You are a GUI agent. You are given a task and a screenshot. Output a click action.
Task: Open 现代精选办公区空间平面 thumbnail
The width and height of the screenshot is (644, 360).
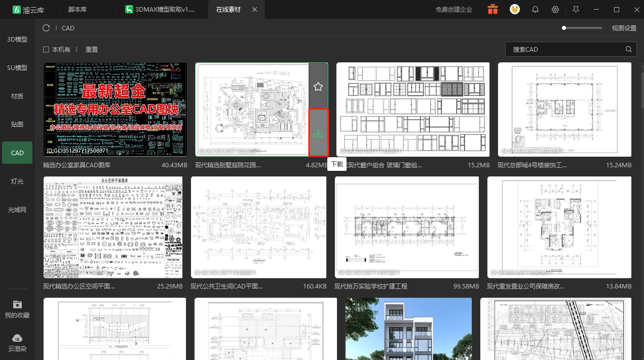113,227
